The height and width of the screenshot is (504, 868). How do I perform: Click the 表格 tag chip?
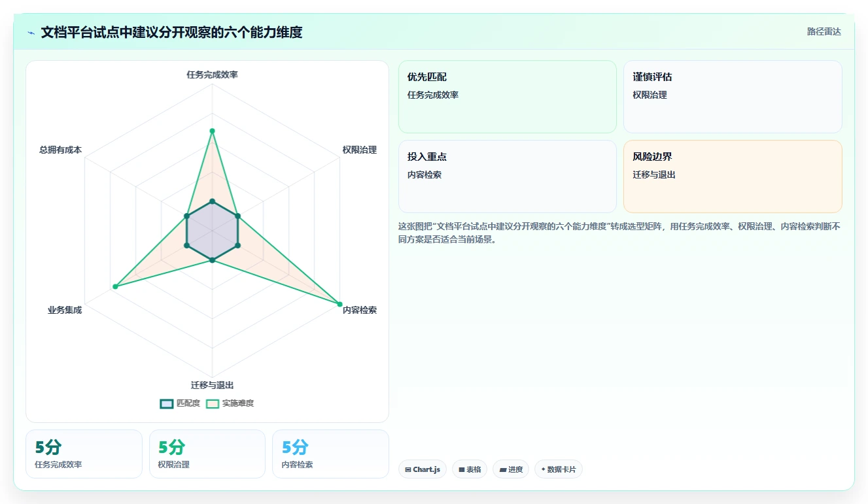tap(470, 469)
